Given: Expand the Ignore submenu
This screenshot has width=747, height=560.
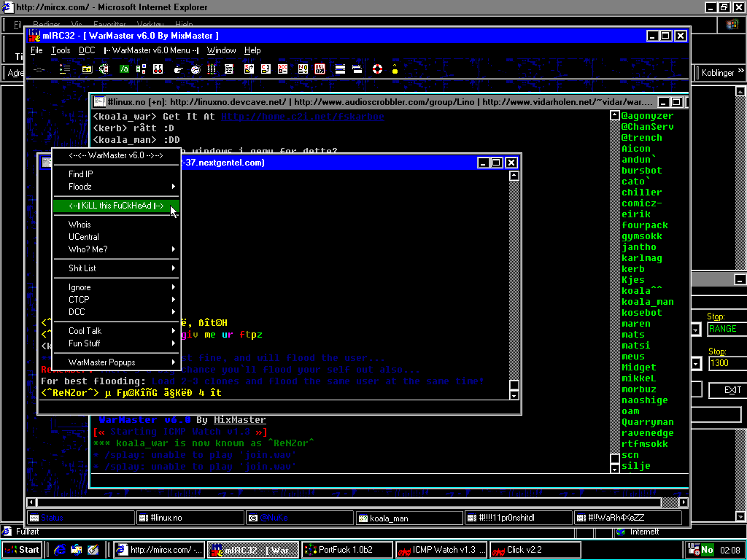Looking at the screenshot, I should coord(116,287).
